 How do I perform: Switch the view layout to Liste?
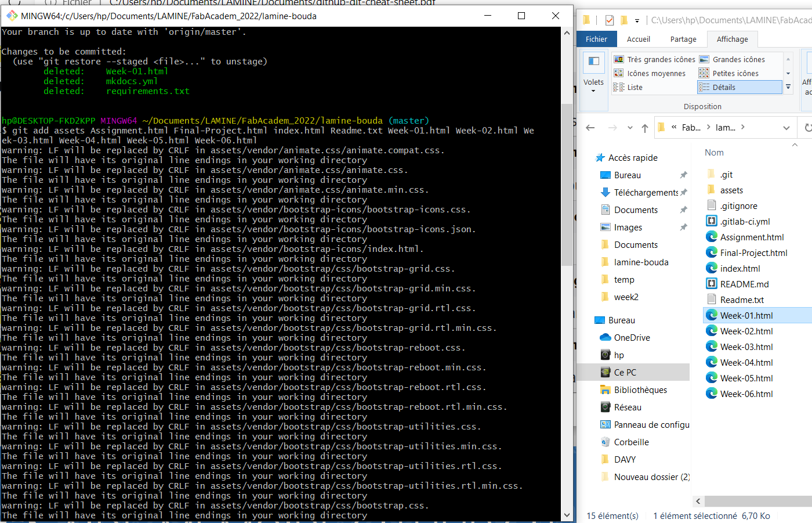pyautogui.click(x=629, y=87)
